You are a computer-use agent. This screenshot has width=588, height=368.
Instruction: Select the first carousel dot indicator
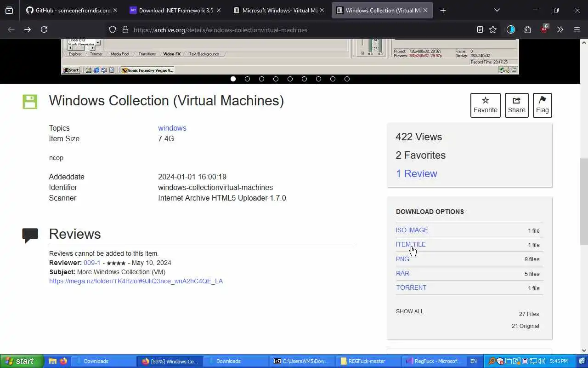[x=233, y=79]
